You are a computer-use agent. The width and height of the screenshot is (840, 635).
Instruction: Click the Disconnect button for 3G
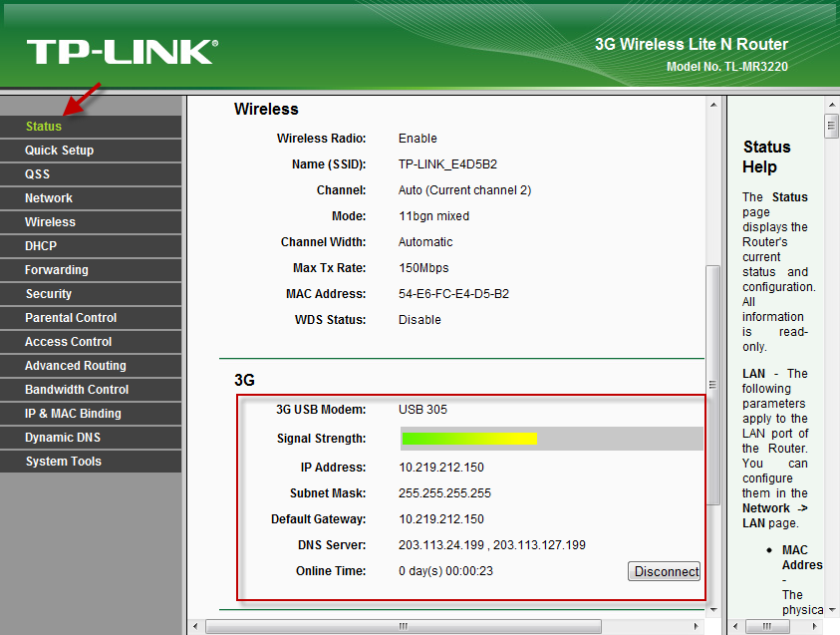665,572
